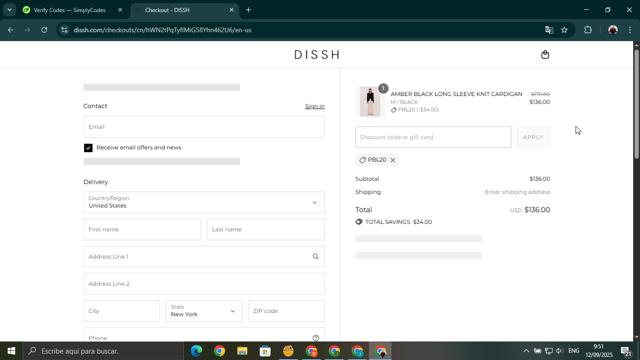This screenshot has height=360, width=640.
Task: Close the Checkout - DISSH tab
Action: (231, 10)
